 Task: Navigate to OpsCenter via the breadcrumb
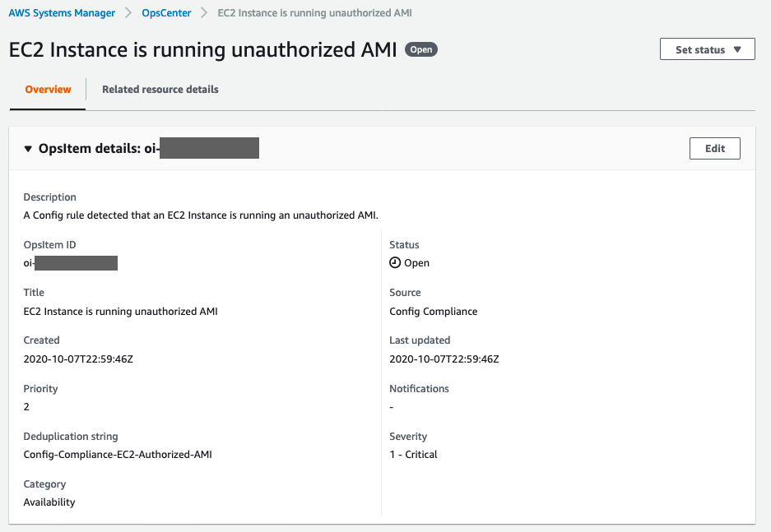pos(166,12)
